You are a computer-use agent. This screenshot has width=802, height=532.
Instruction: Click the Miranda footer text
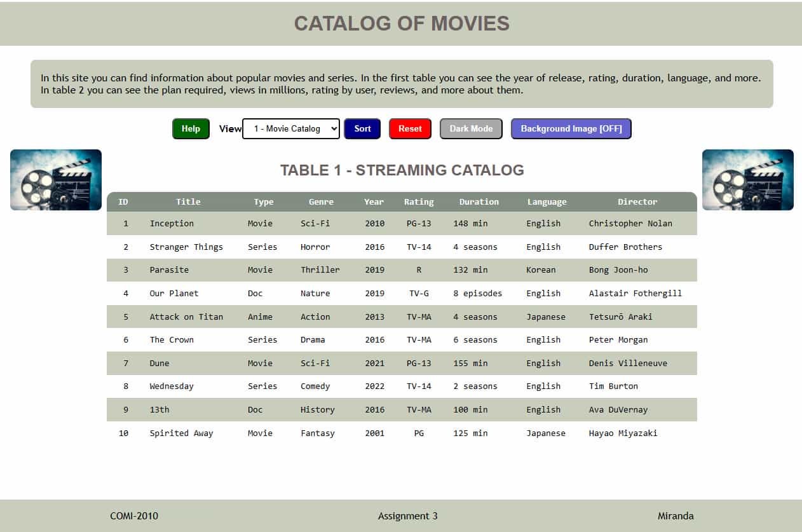(x=676, y=516)
